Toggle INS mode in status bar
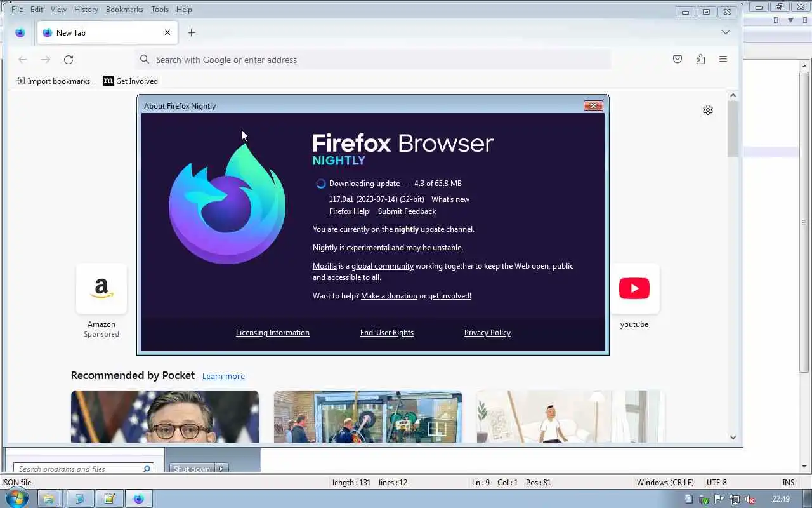 (788, 483)
